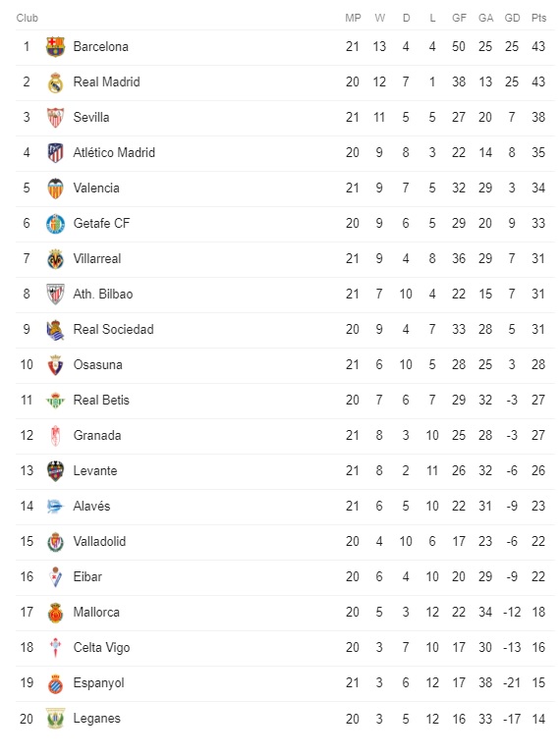The image size is (560, 756).
Task: Click the Barcelona club crest
Action: [55, 47]
